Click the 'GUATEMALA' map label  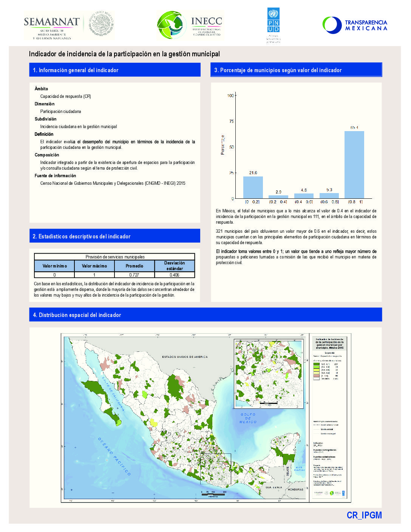point(274,487)
